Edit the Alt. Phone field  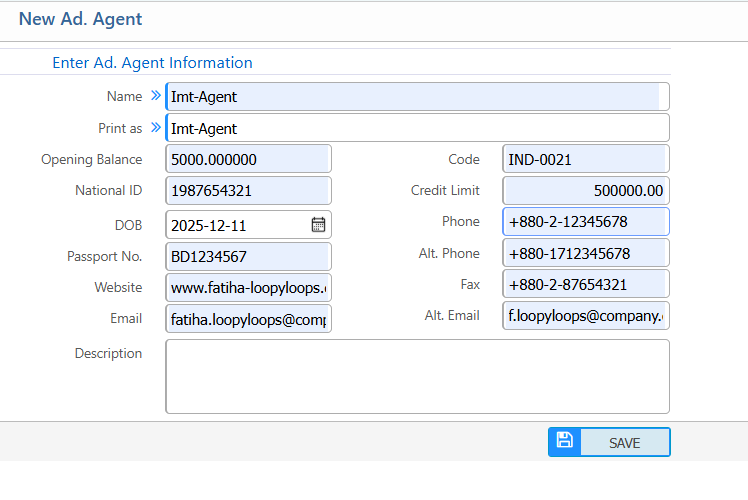pos(585,253)
